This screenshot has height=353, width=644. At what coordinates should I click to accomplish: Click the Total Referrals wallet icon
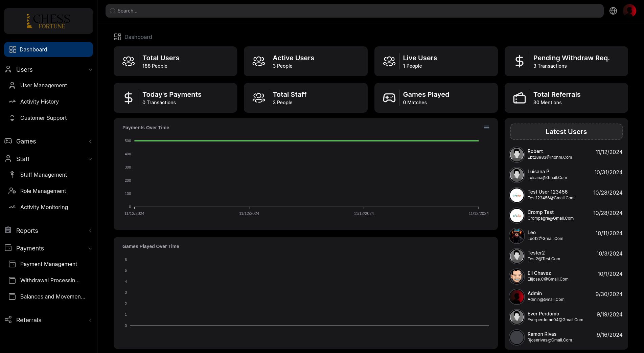tap(519, 98)
